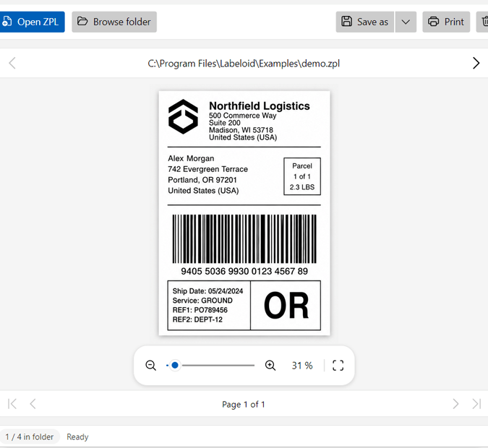Zoom out with magnifier minus icon
The height and width of the screenshot is (448, 488).
(150, 365)
